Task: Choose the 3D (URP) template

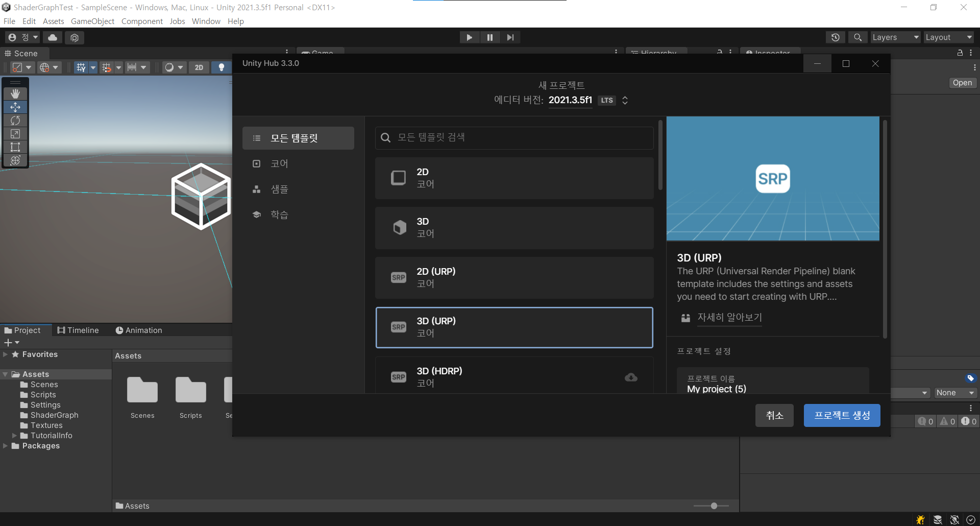Action: pos(514,327)
